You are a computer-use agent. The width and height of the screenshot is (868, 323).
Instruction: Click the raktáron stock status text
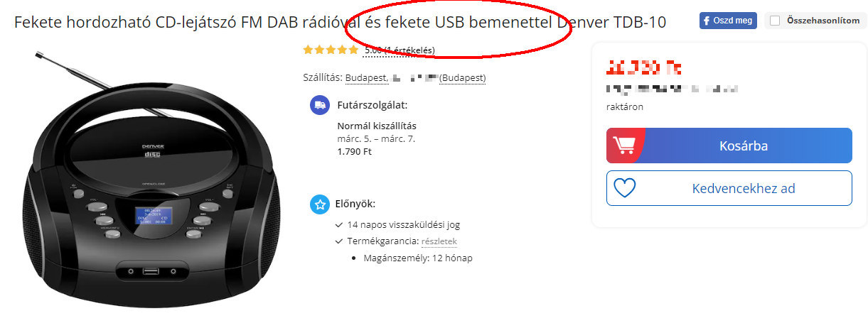[x=625, y=107]
